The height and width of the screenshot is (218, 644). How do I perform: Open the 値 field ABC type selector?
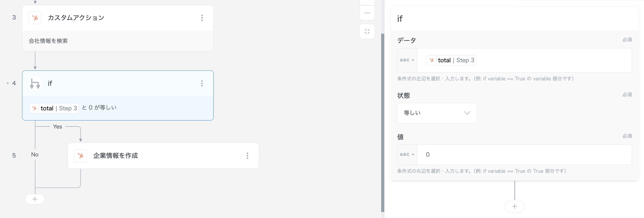click(407, 155)
